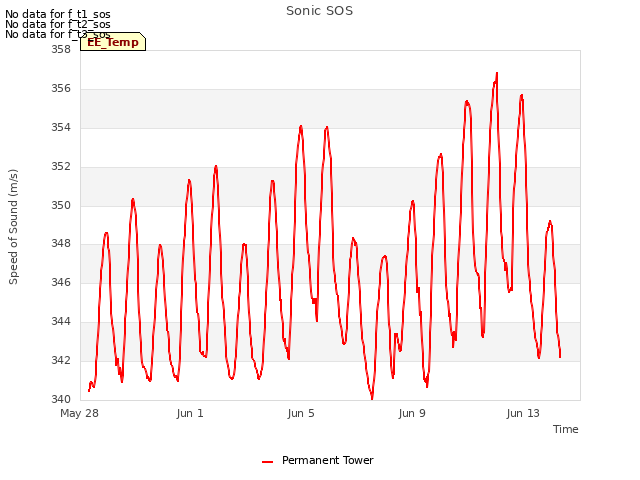Viewport: 640px width, 480px height.
Task: Select the Sonic SOS chart title
Action: pos(319,11)
